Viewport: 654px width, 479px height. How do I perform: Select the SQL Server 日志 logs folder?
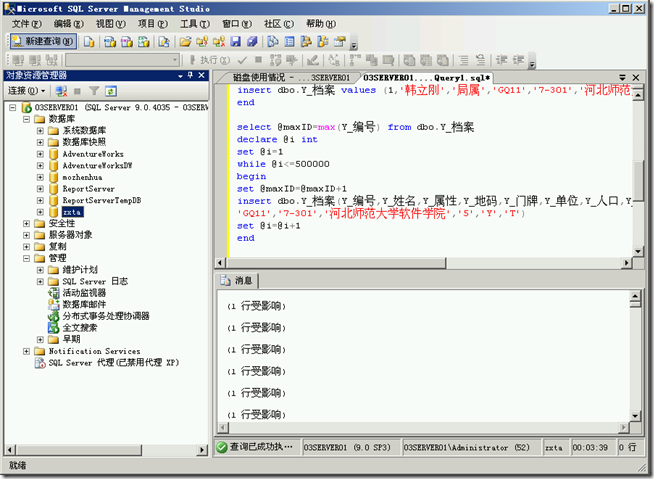[95, 281]
